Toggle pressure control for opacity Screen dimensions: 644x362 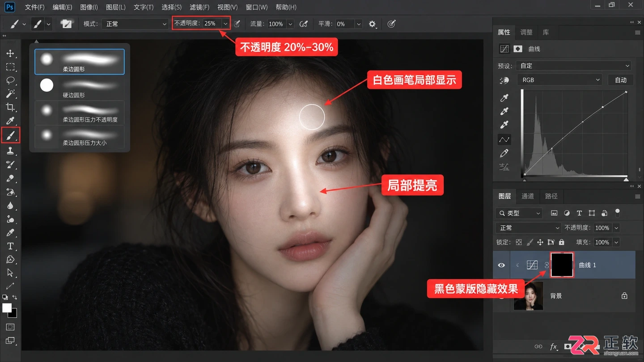[237, 24]
